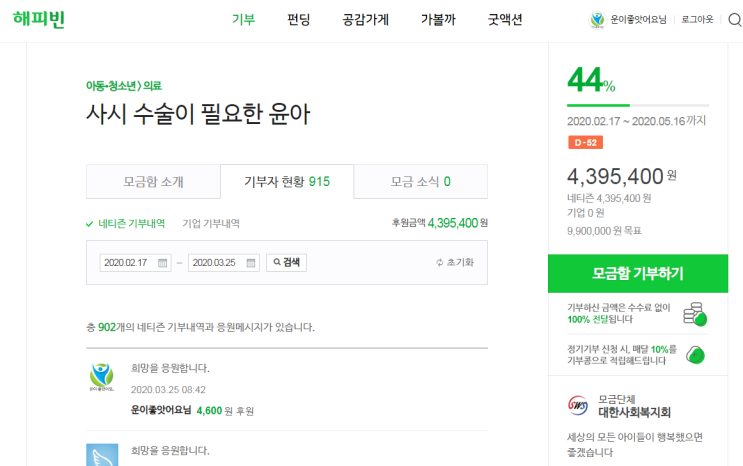
Task: Select 네티즌 기부내역 filter
Action: [x=126, y=223]
